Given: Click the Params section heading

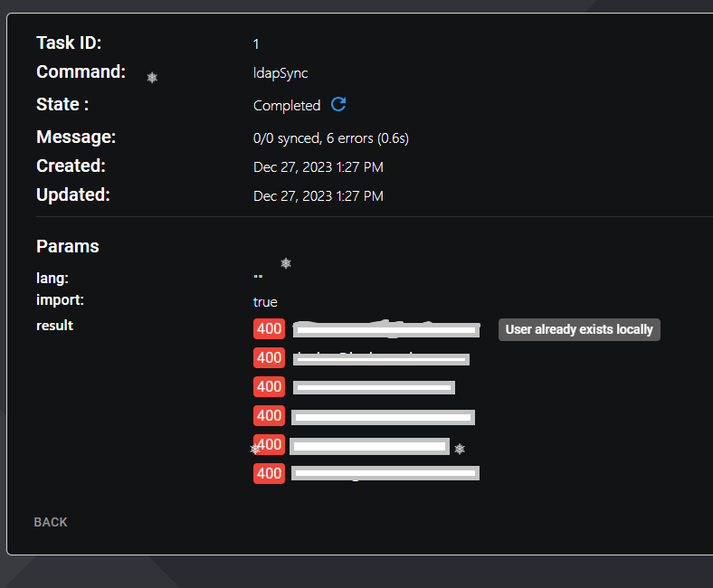Looking at the screenshot, I should 68,246.
